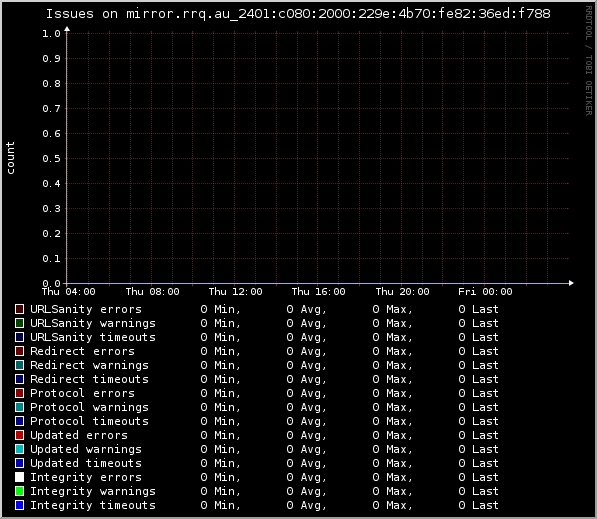This screenshot has width=597, height=519.
Task: Click the Updated warnings cyan swatch
Action: click(19, 449)
